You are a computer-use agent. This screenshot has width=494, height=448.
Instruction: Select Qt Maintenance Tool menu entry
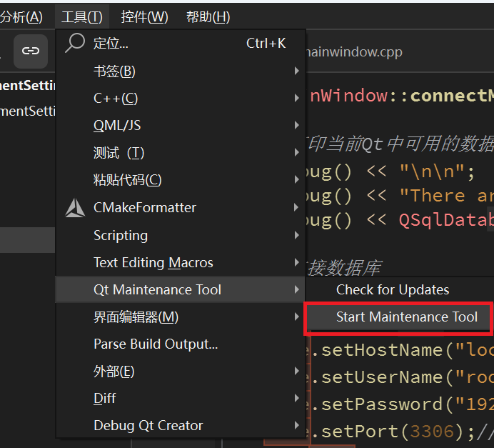[x=180, y=289]
